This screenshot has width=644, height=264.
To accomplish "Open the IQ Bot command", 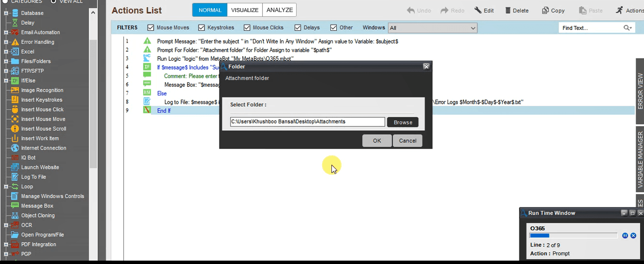I will (x=28, y=158).
